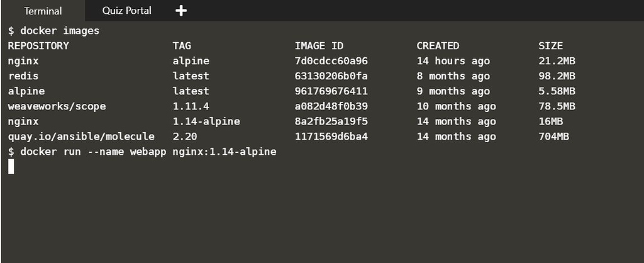Click the SIZE column header

tap(550, 45)
